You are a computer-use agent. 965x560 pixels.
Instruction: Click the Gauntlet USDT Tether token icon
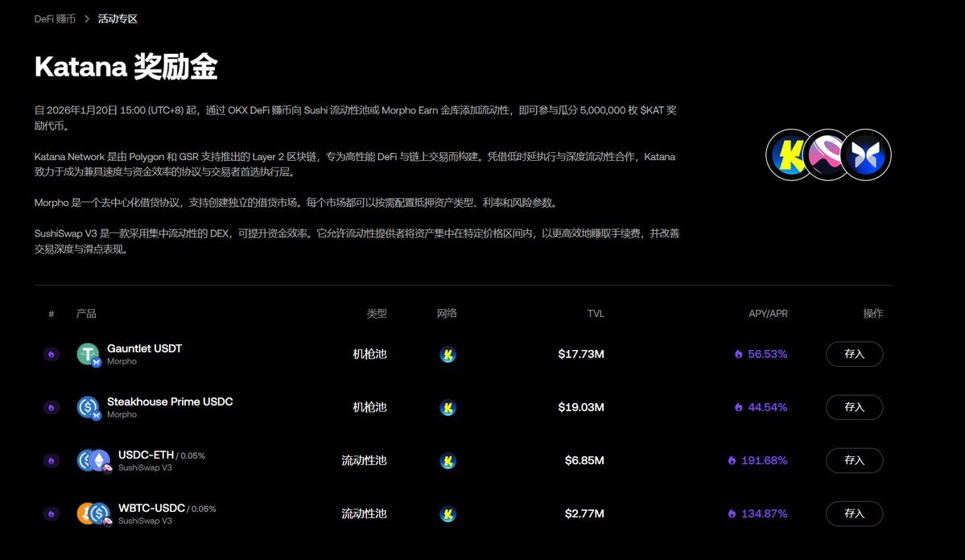pos(88,354)
